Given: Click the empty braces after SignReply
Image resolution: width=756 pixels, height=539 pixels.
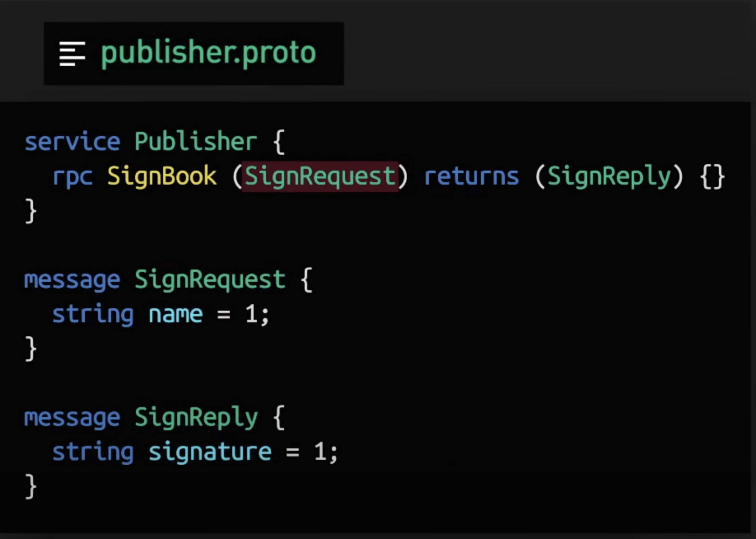Looking at the screenshot, I should point(713,176).
